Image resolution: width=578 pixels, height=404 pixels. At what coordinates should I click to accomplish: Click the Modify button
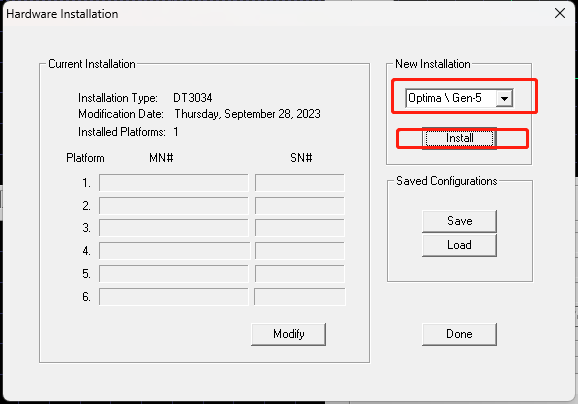coord(289,334)
